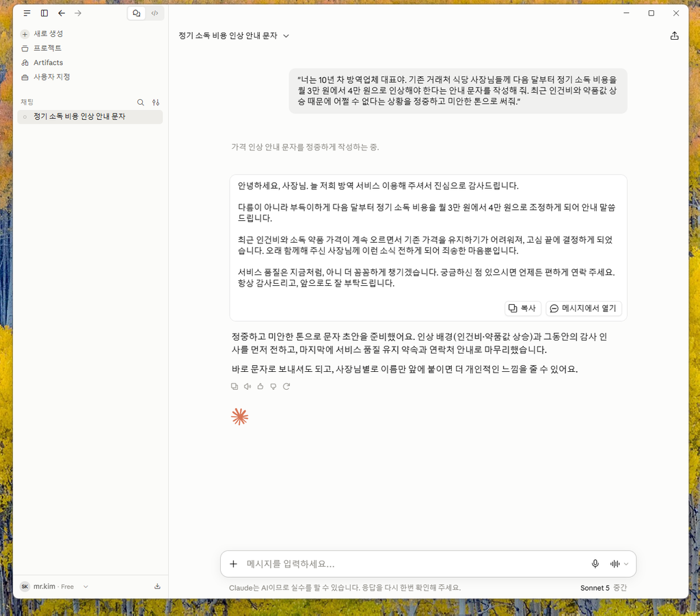Expand the conversation title dropdown chevron
The image size is (700, 616).
pyautogui.click(x=286, y=36)
